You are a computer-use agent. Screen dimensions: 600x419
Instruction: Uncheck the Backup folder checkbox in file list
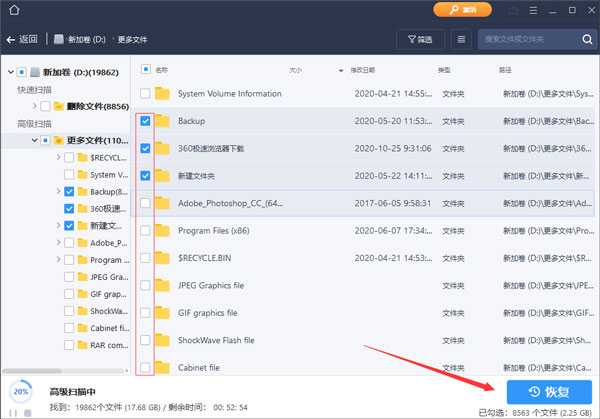click(x=147, y=121)
